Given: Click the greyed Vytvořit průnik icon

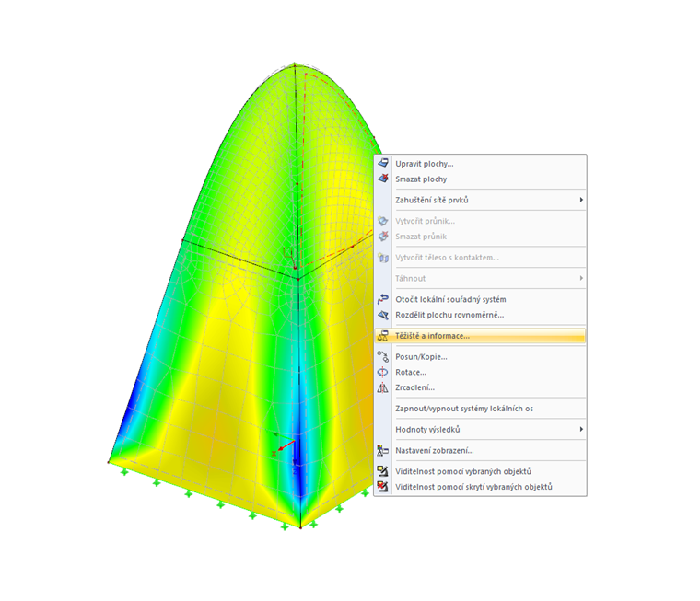Looking at the screenshot, I should (x=383, y=221).
